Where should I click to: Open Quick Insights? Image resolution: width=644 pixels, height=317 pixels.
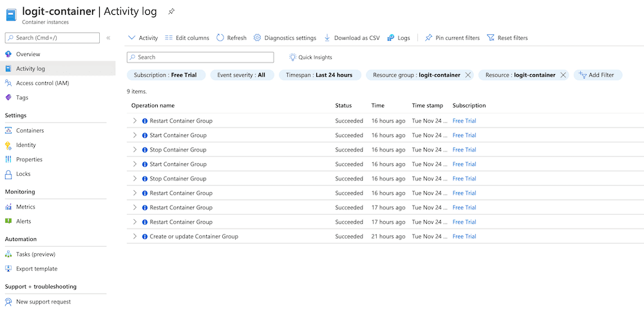point(310,57)
